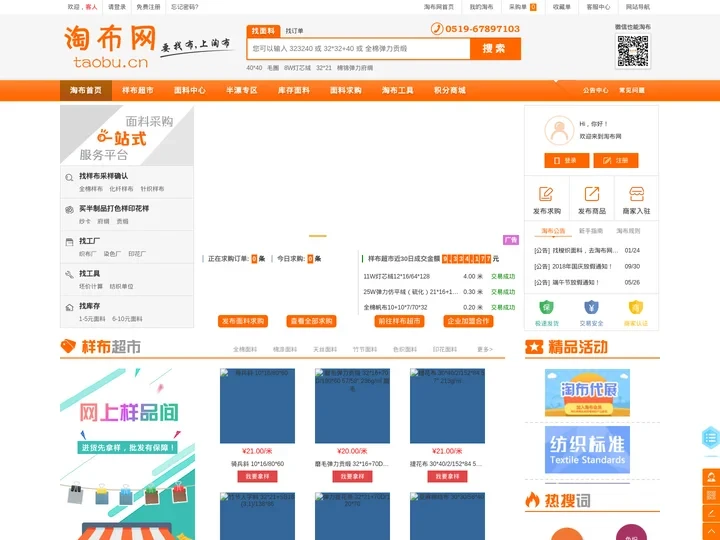Click the 样布超市 tag icon
The width and height of the screenshot is (720, 540).
tap(68, 346)
